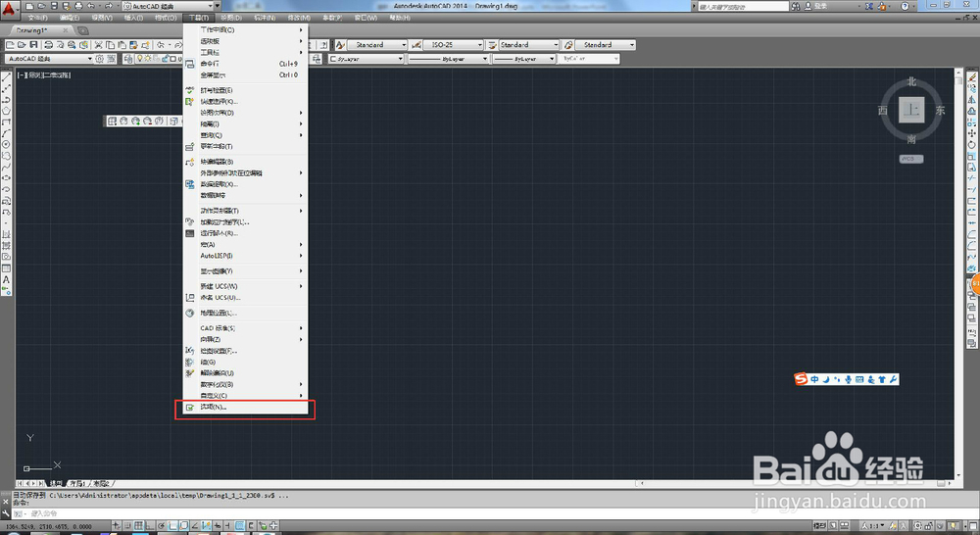Click the Sogou 中 Chinese mode toggle
The image size is (980, 535).
tap(814, 379)
